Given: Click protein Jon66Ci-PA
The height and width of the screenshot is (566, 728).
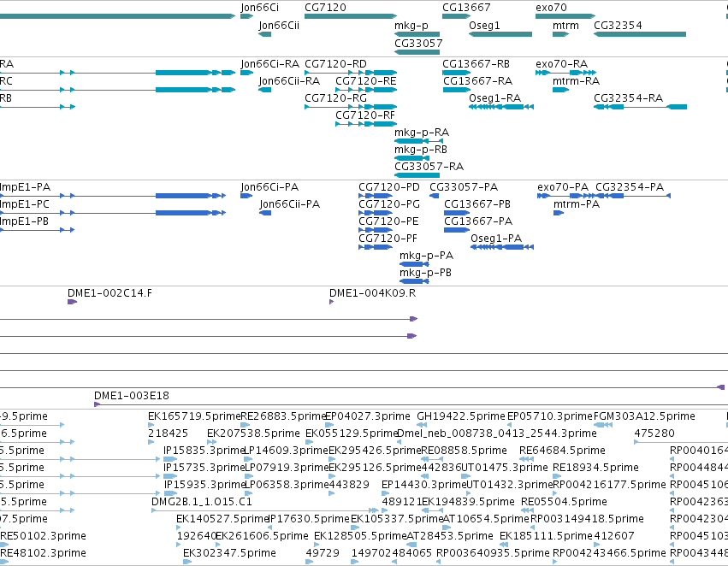Looking at the screenshot, I should click(x=246, y=196).
